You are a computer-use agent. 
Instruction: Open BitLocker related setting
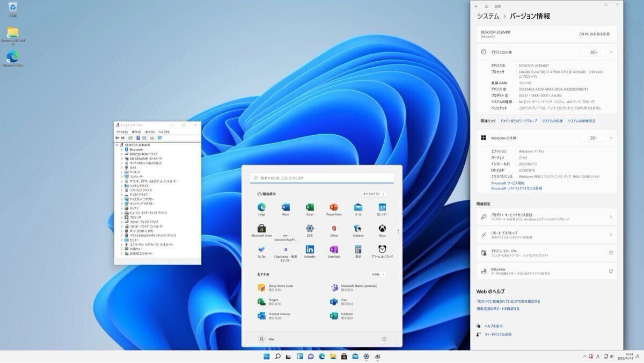click(x=546, y=271)
